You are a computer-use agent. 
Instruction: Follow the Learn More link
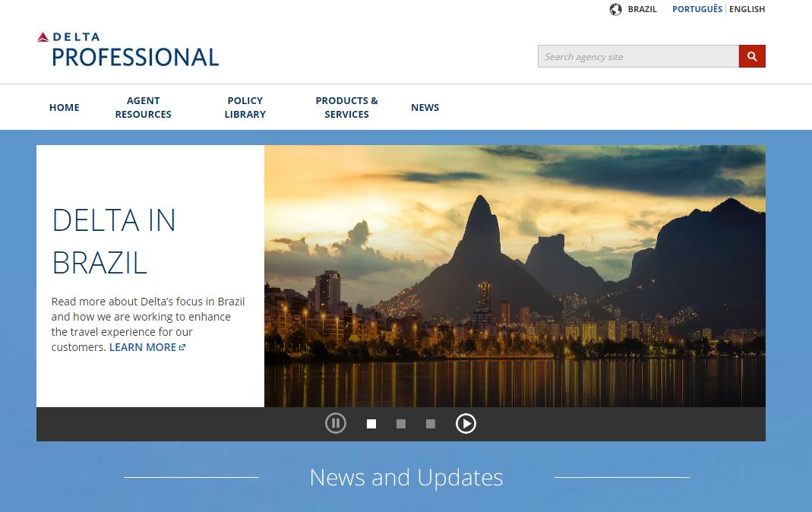tap(143, 347)
